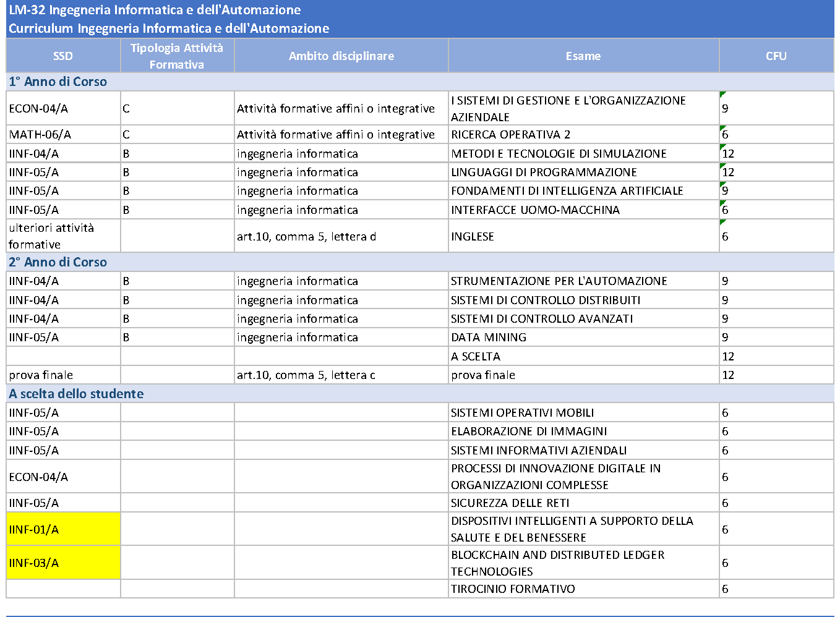This screenshot has width=840, height=617.
Task: Select the 'TIROCINIO FORMATIVO' cell
Action: 583,589
